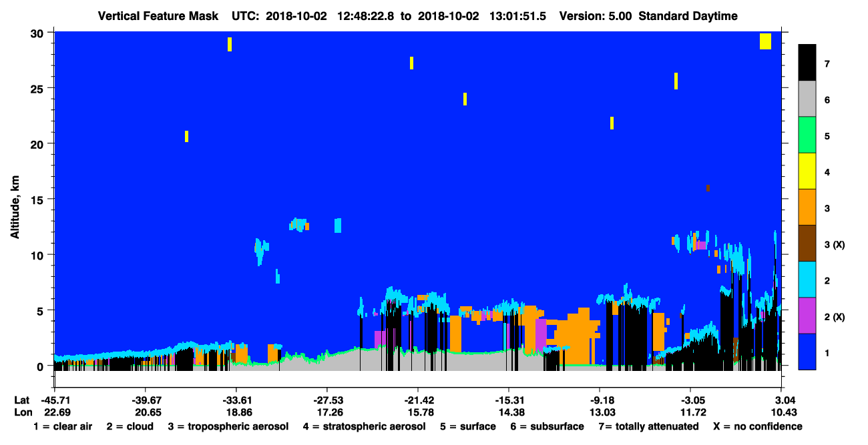Click legend text '1 = clear air'
This screenshot has width=868, height=445.
(x=63, y=426)
